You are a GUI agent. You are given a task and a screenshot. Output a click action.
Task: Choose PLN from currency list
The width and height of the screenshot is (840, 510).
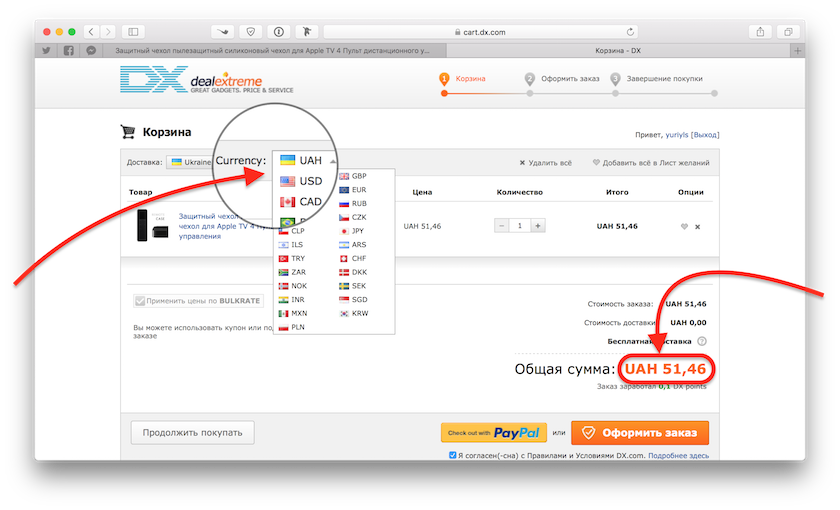click(x=292, y=327)
